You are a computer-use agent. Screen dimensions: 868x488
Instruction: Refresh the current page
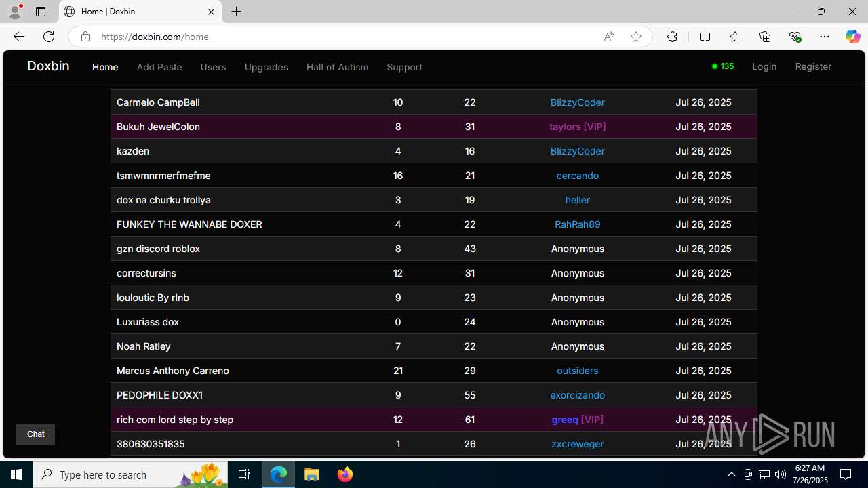coord(49,37)
